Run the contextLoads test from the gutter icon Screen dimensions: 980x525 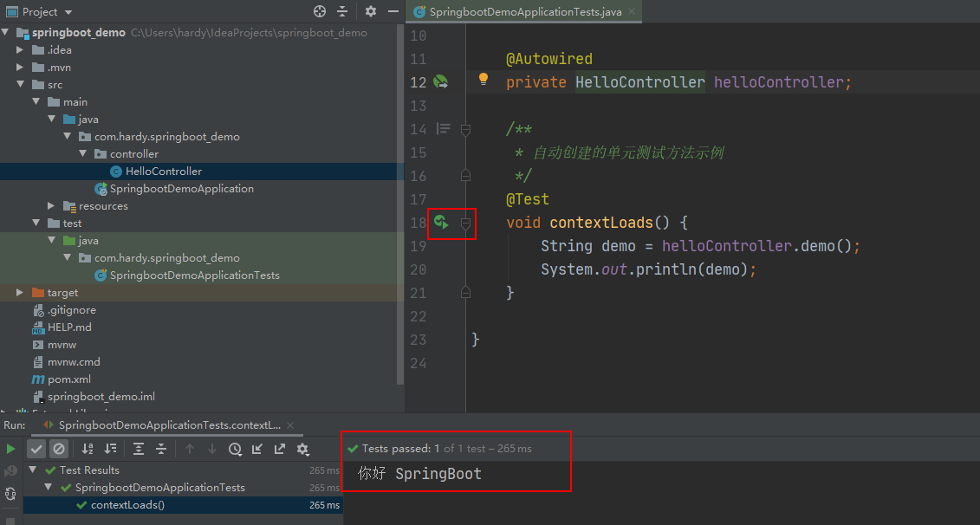point(441,222)
